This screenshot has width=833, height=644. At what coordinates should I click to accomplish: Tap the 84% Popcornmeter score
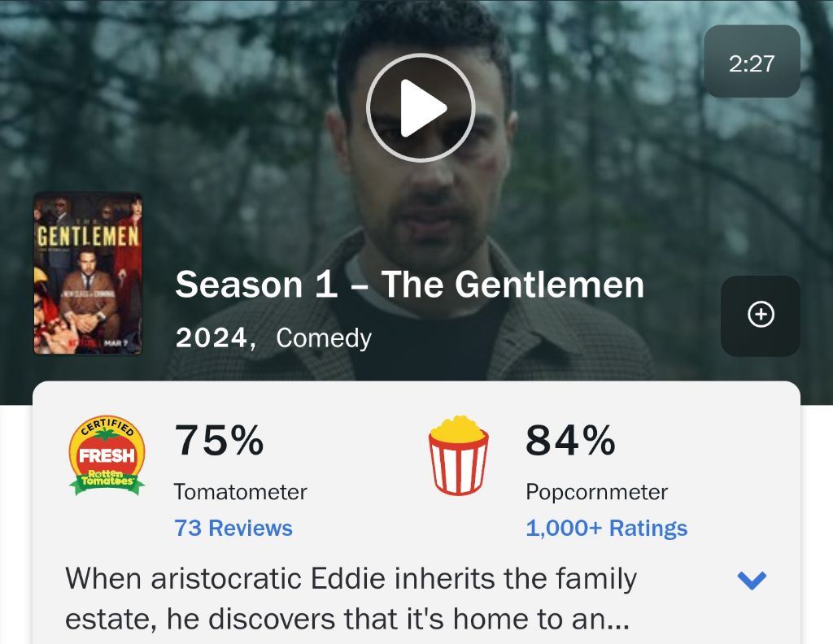pyautogui.click(x=570, y=440)
